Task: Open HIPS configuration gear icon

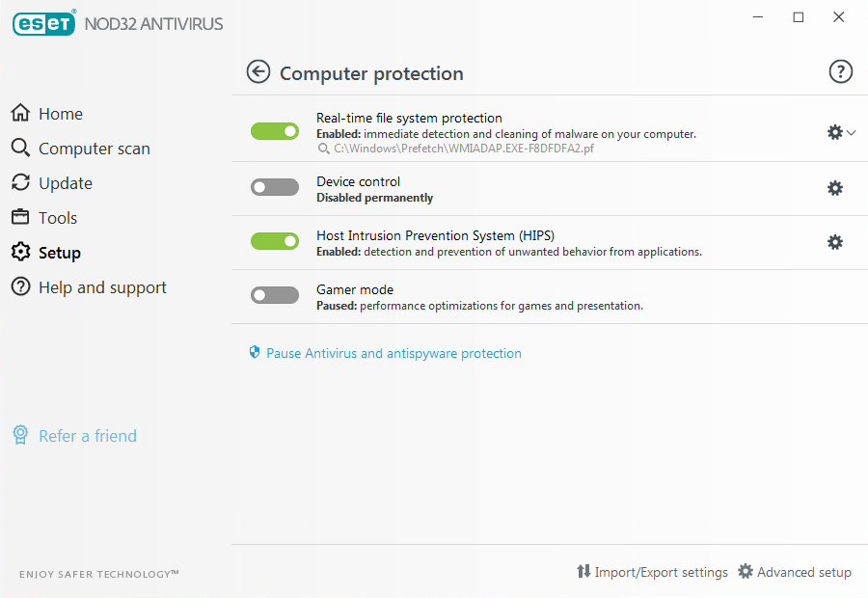Action: tap(834, 242)
